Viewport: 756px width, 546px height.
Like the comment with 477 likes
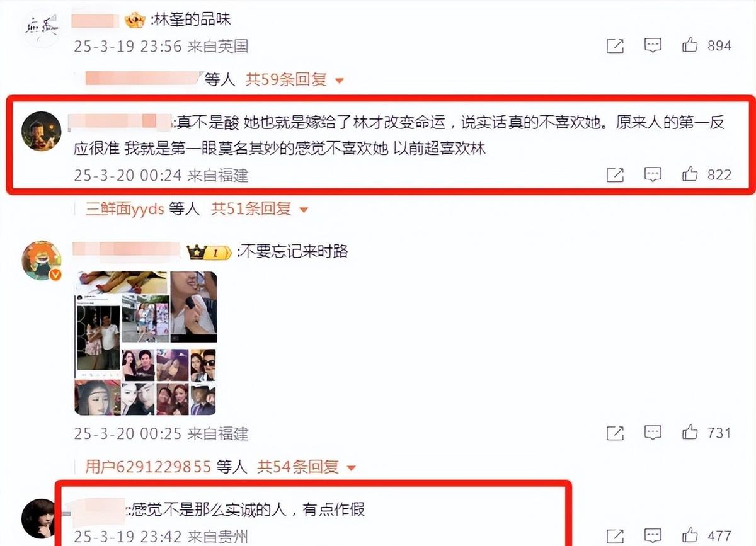(690, 537)
